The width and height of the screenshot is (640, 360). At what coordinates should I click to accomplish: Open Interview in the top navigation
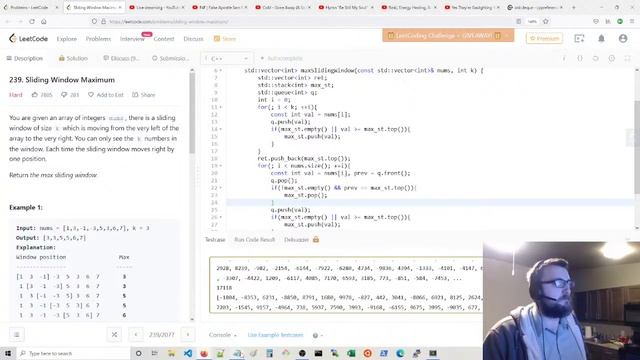coord(132,39)
